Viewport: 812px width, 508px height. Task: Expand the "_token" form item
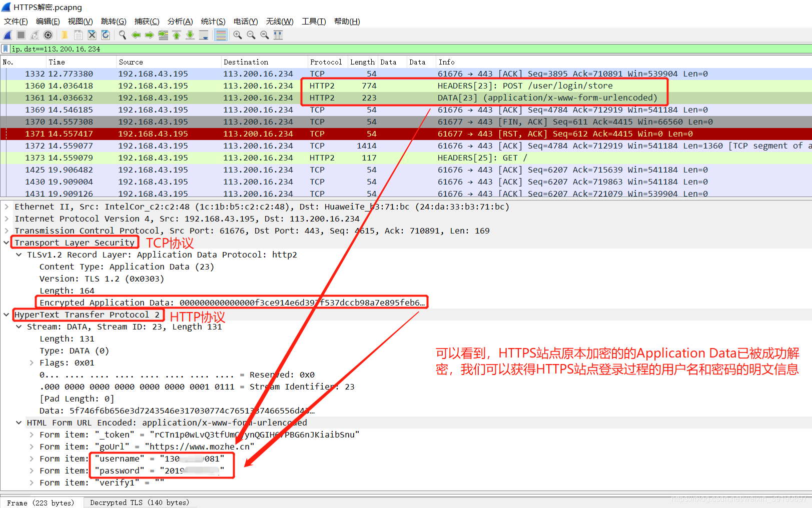(32, 434)
